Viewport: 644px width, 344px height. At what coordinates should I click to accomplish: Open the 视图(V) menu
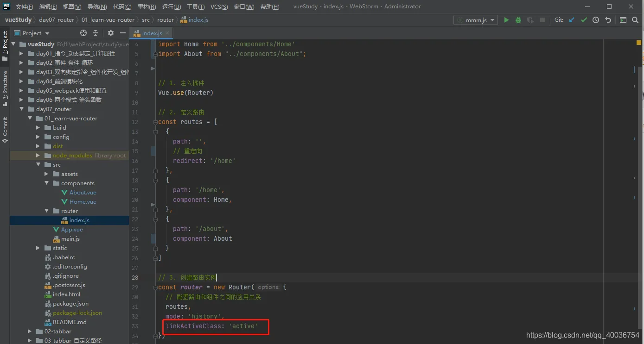72,6
